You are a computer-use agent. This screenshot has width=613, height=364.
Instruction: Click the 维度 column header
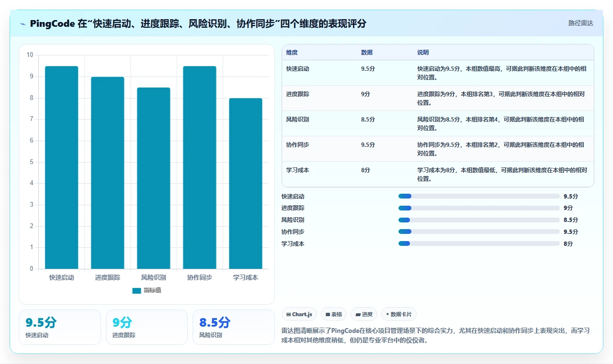point(292,53)
